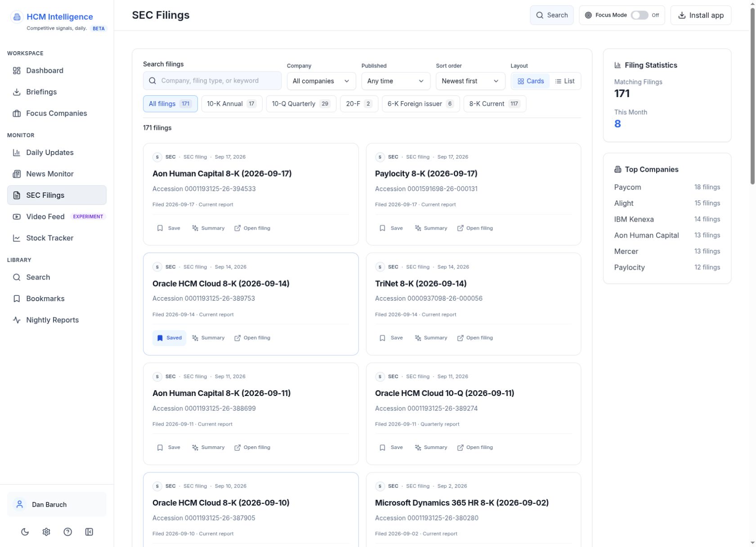Filter by 10-Q Quarterly filings
The image size is (756, 547).
(x=301, y=104)
